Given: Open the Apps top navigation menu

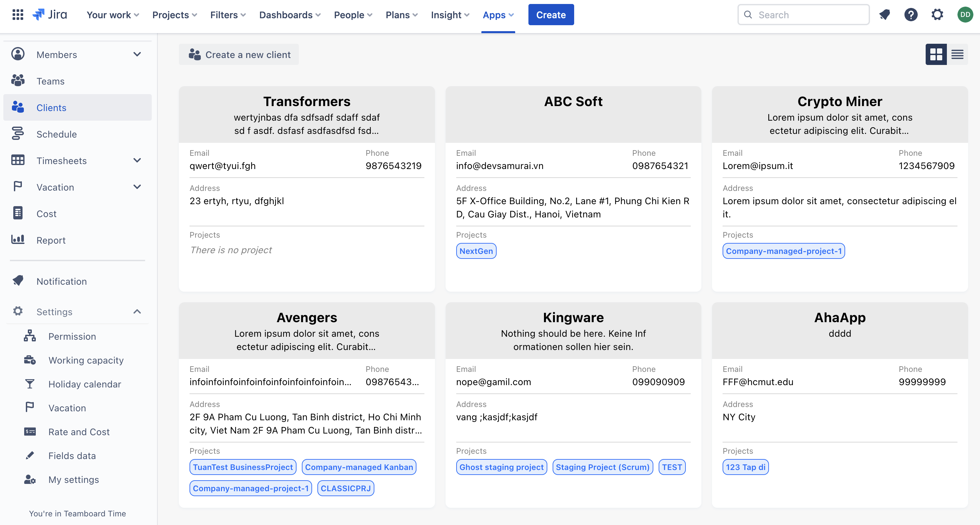Looking at the screenshot, I should pos(498,15).
